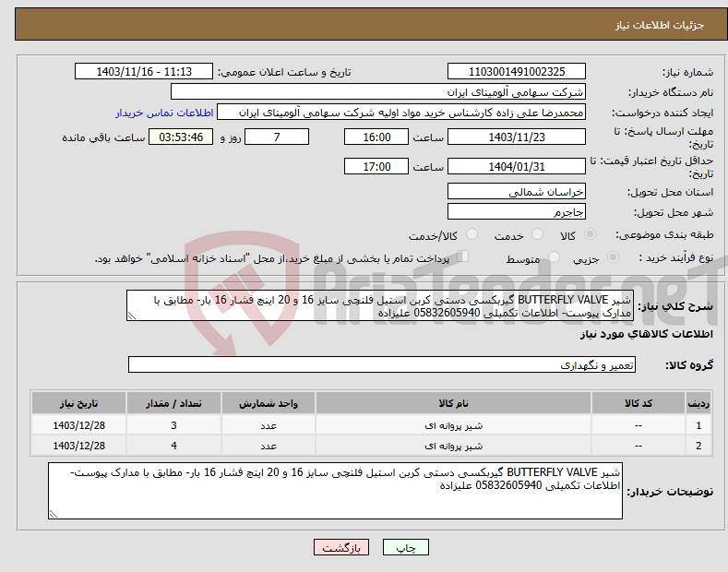Click the کد کالا column header
This screenshot has height=572, width=728.
pos(638,403)
